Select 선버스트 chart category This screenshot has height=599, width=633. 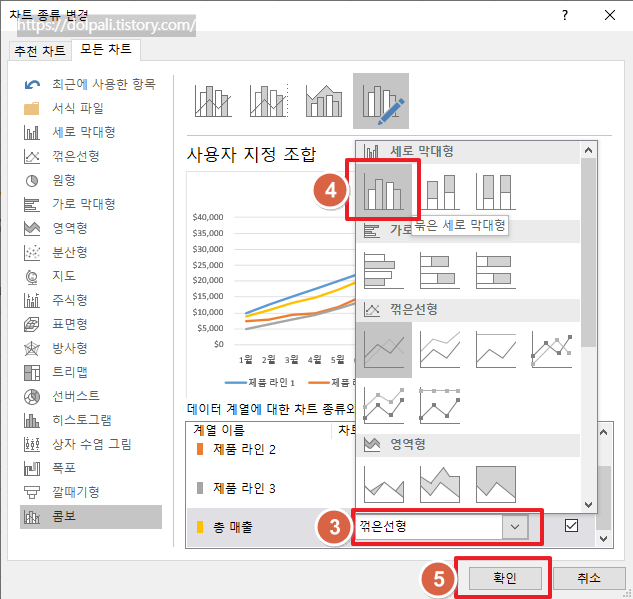click(91, 396)
